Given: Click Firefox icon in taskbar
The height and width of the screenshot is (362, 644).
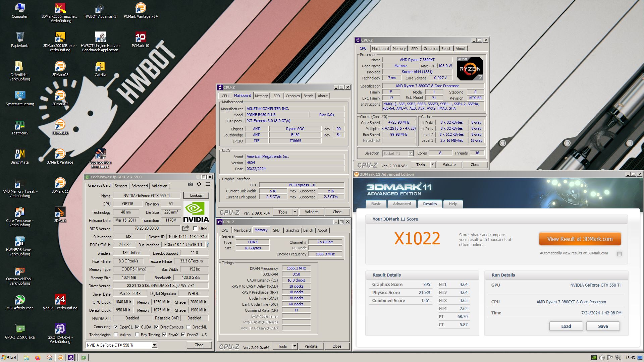Looking at the screenshot, I should [38, 358].
